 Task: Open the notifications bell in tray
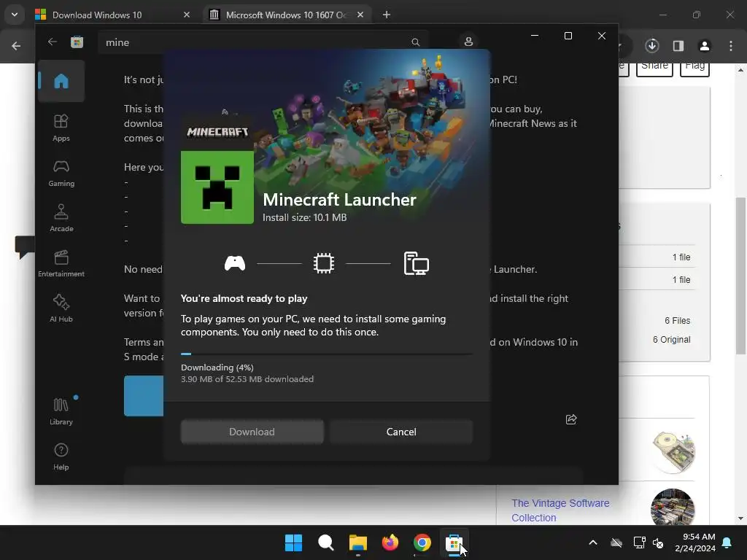[727, 542]
